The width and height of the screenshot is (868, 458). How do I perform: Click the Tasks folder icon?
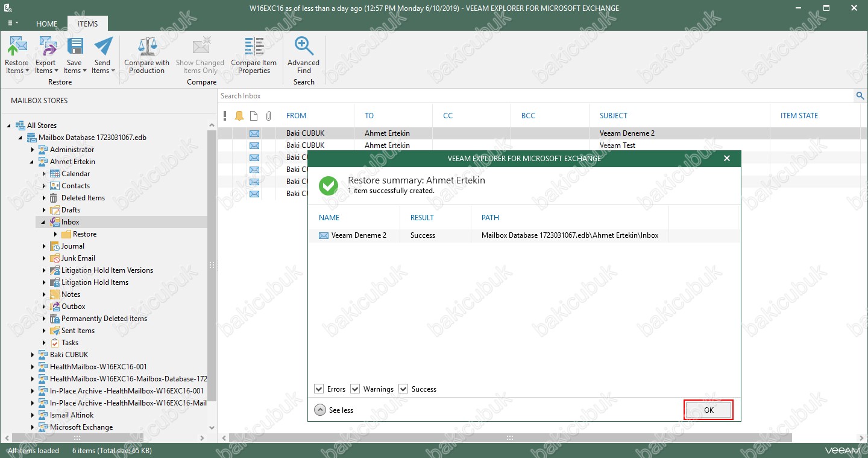click(55, 343)
